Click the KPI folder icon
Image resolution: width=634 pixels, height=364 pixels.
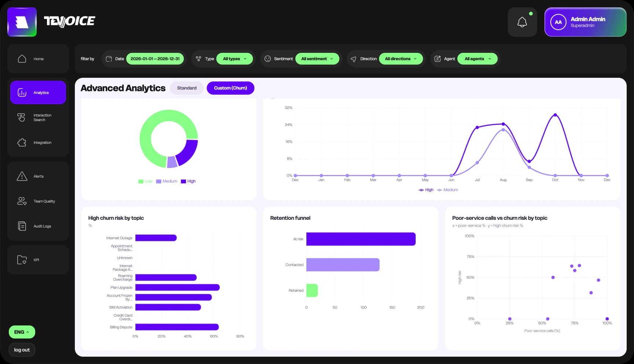click(x=22, y=260)
